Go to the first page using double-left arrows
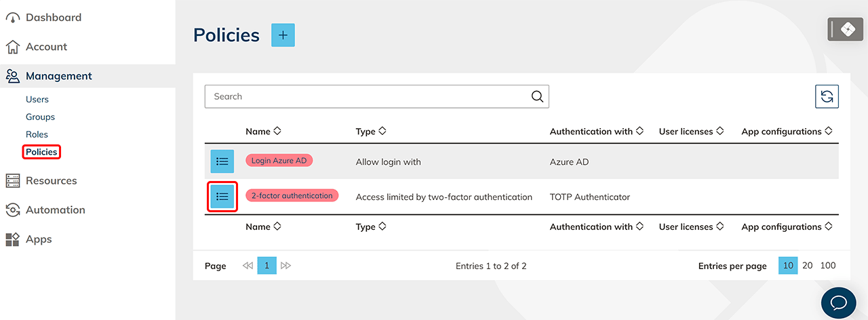 [x=248, y=266]
